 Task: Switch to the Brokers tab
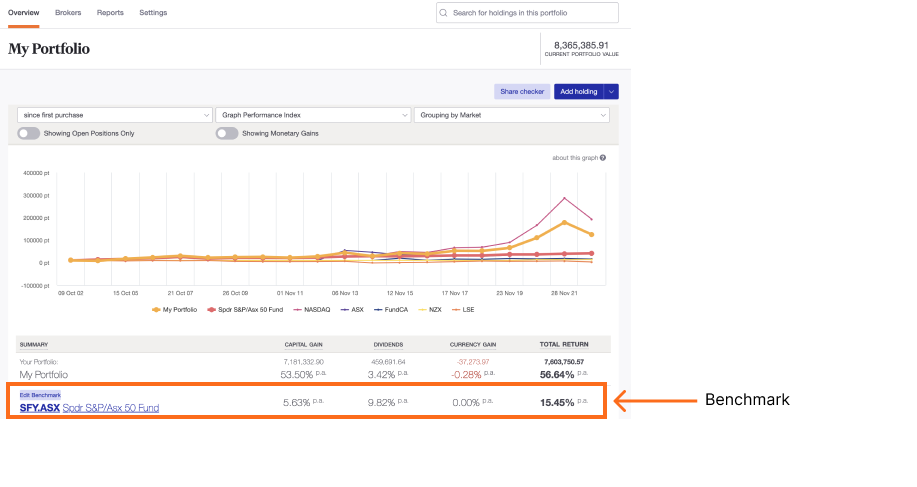coord(68,13)
